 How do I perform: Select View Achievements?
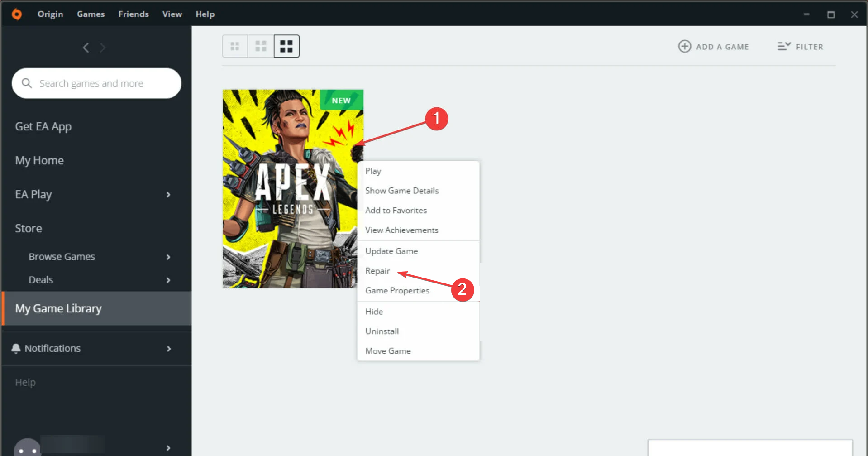pos(418,230)
